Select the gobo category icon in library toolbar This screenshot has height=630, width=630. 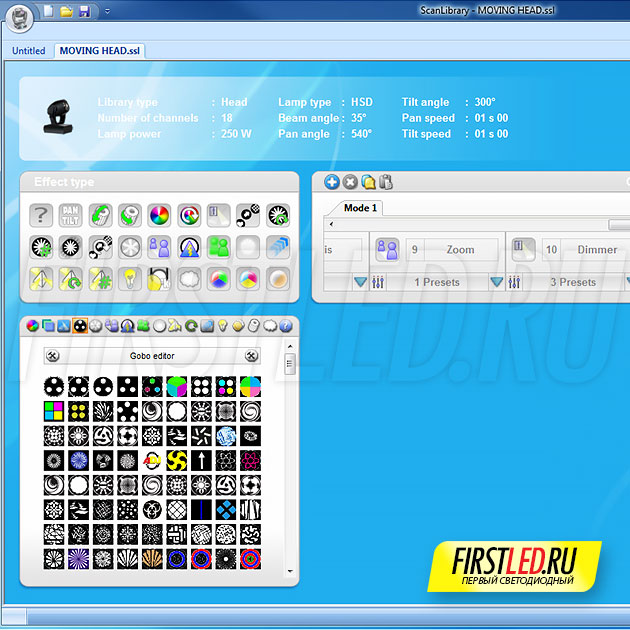coord(80,326)
